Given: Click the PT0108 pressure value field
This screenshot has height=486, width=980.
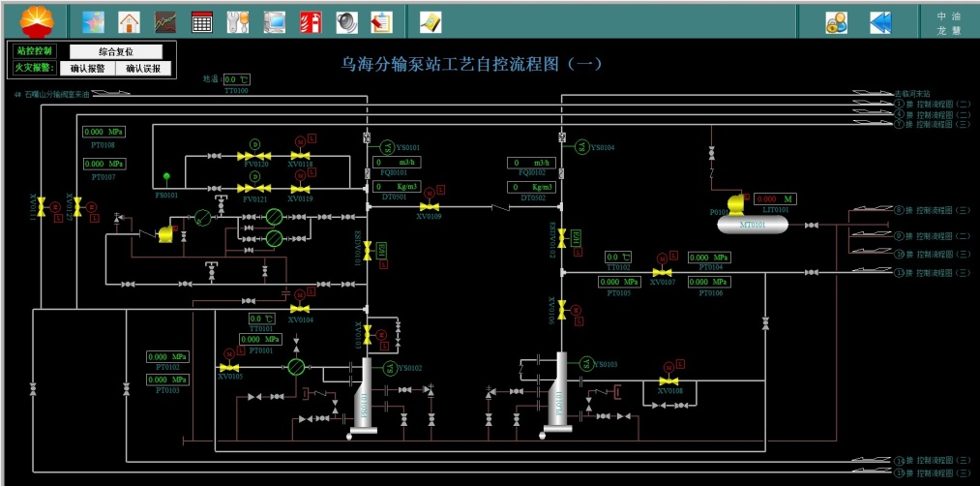Looking at the screenshot, I should click(104, 132).
